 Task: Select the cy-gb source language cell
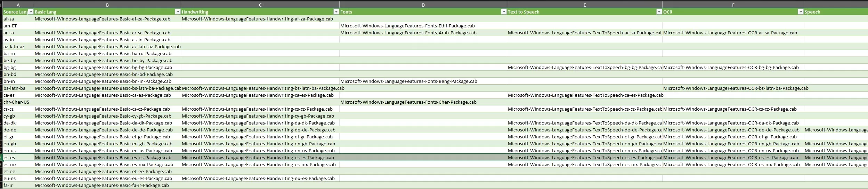point(18,116)
